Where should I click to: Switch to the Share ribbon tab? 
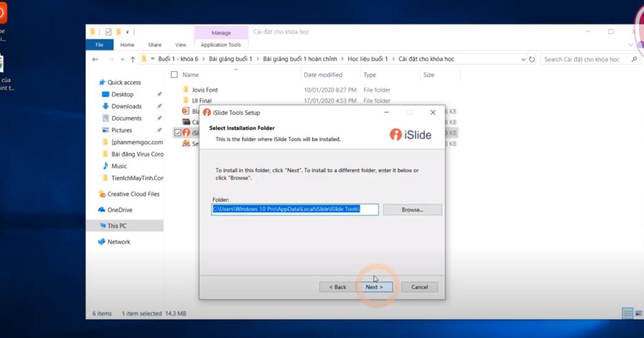155,45
